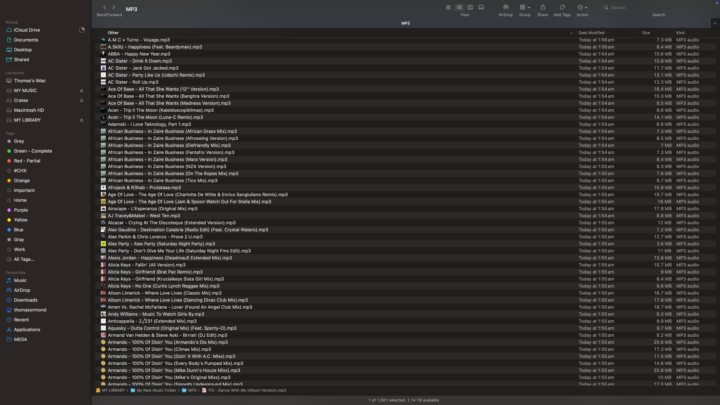Viewport: 720px width, 405px height.
Task: Select Airscape - L'Esperanza (Original Mix).mp3
Action: (x=152, y=209)
